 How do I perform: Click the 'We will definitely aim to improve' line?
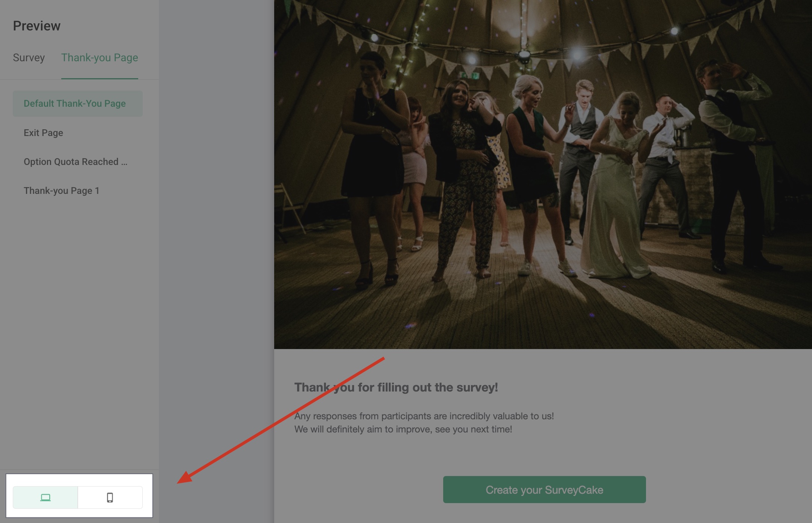403,429
